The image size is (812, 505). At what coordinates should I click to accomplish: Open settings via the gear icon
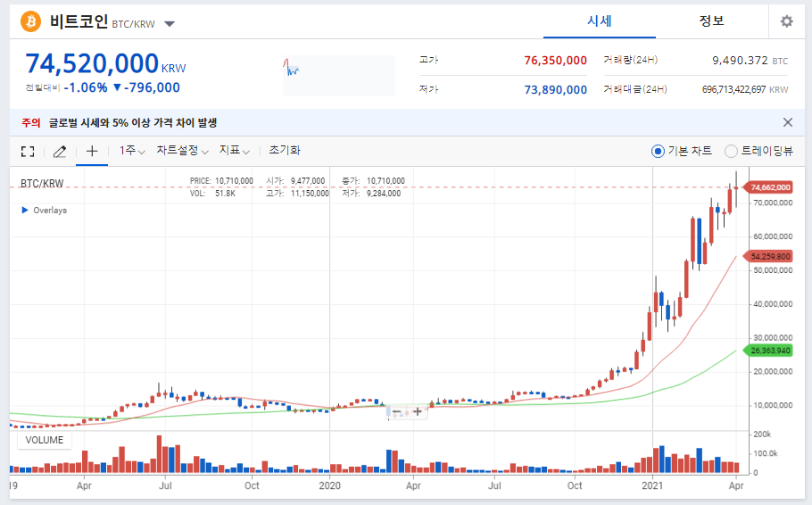point(787,21)
